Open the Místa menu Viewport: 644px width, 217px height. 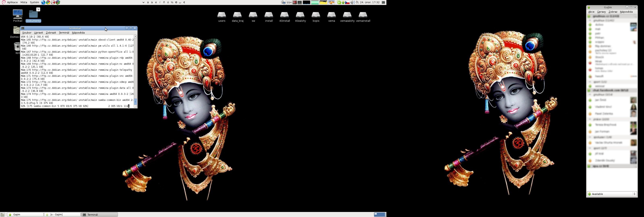tap(24, 2)
